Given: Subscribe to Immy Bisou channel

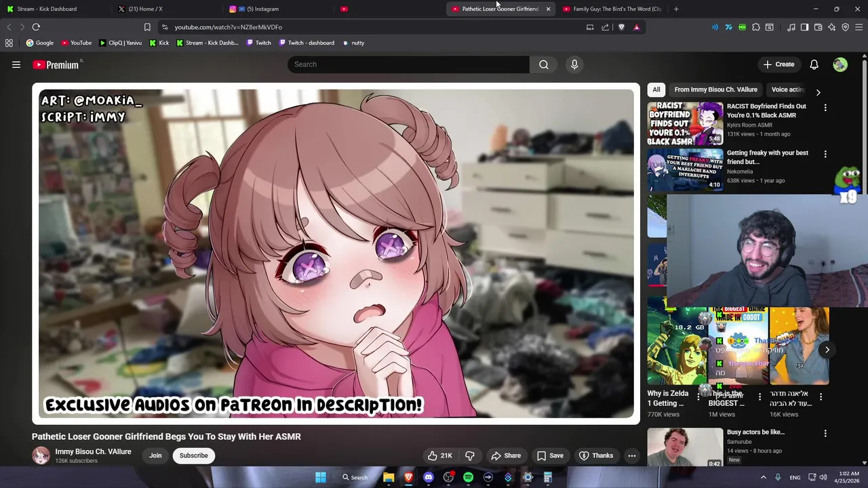Looking at the screenshot, I should pos(194,455).
